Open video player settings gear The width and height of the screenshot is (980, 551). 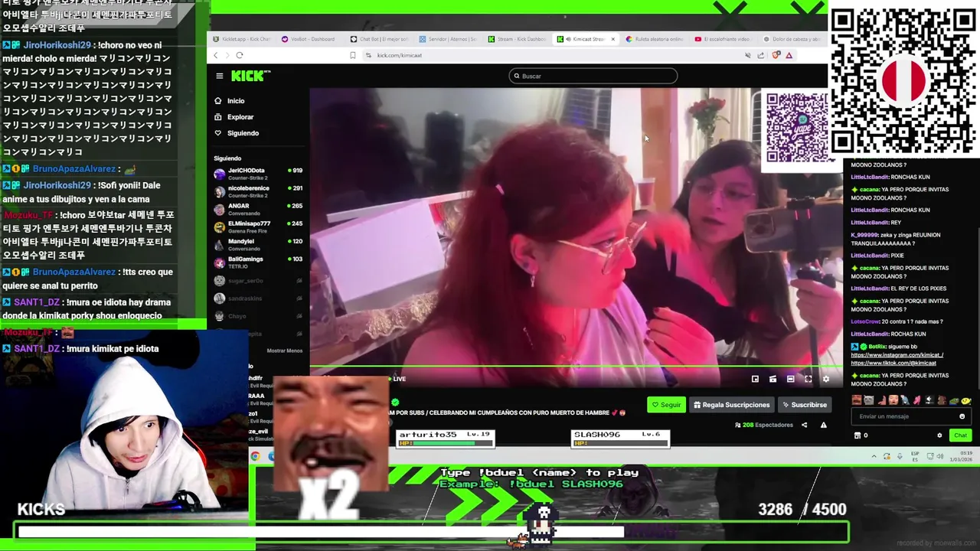(825, 379)
